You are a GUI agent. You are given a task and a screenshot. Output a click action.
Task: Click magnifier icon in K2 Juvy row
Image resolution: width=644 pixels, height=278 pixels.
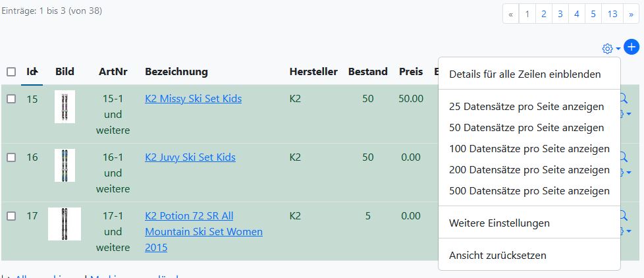coord(624,156)
